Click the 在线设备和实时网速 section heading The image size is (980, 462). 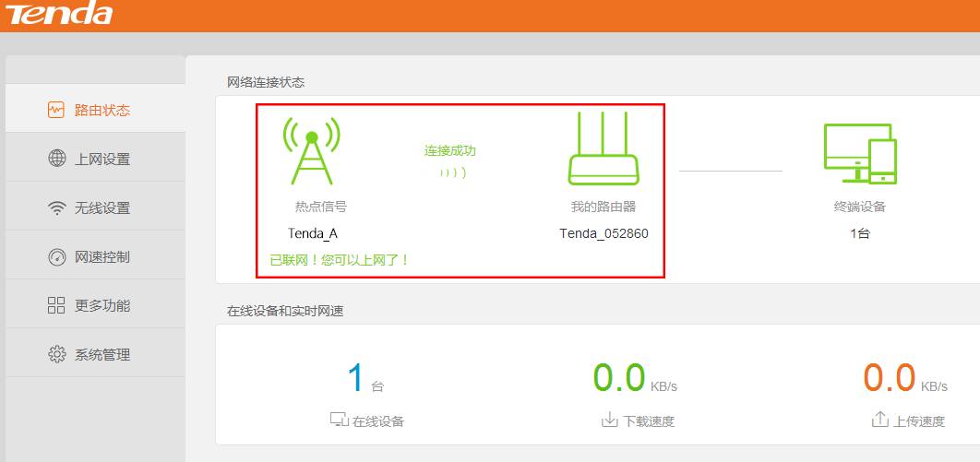[285, 310]
